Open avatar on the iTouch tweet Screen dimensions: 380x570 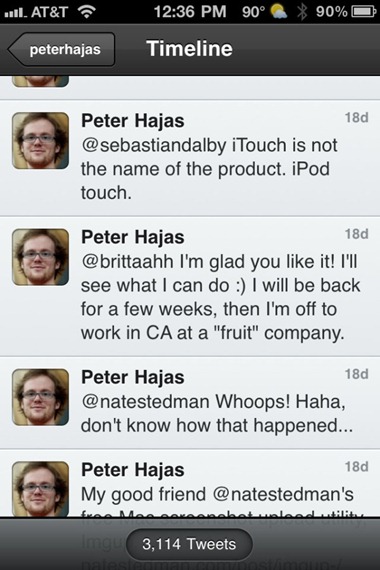tap(40, 141)
